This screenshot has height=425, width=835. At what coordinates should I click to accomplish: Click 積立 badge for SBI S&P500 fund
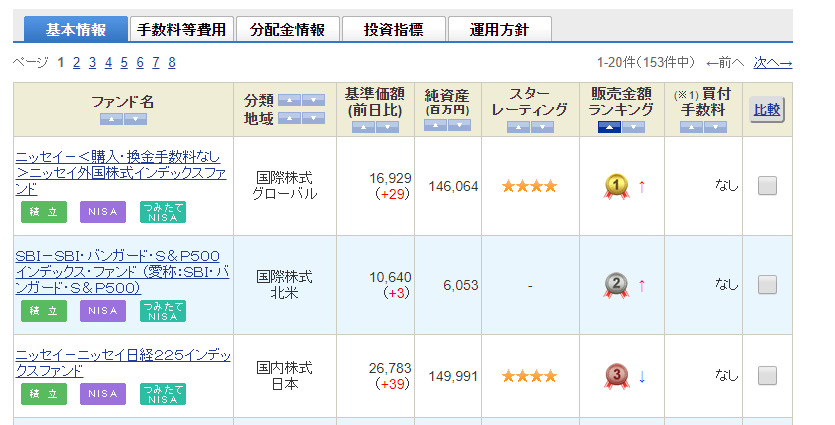(44, 311)
